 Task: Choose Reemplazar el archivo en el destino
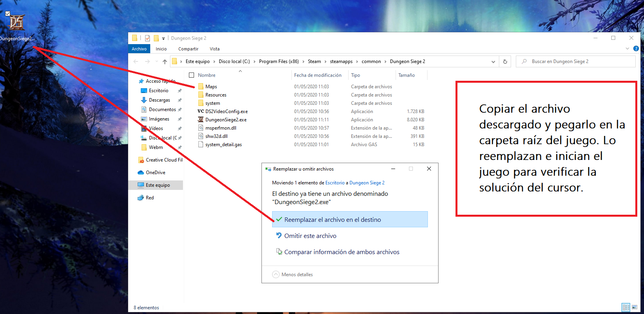[350, 219]
